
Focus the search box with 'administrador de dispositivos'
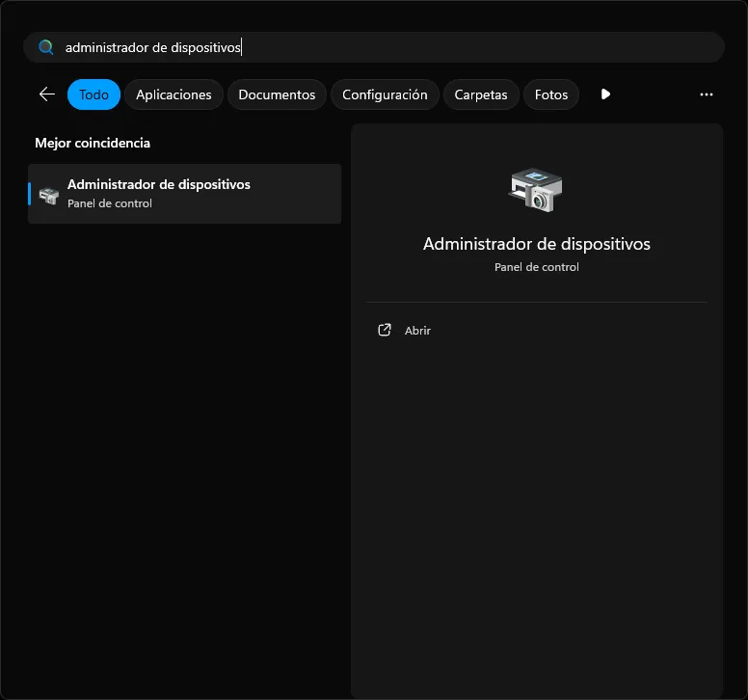374,47
